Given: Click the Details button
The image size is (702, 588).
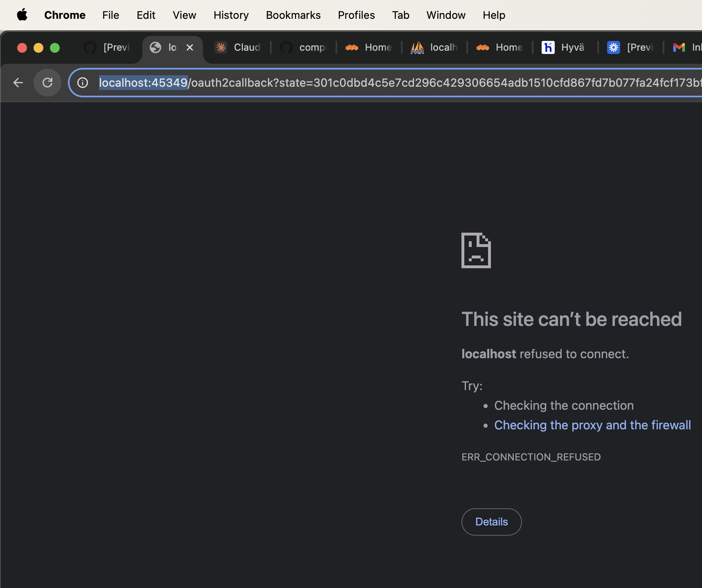Looking at the screenshot, I should point(491,522).
